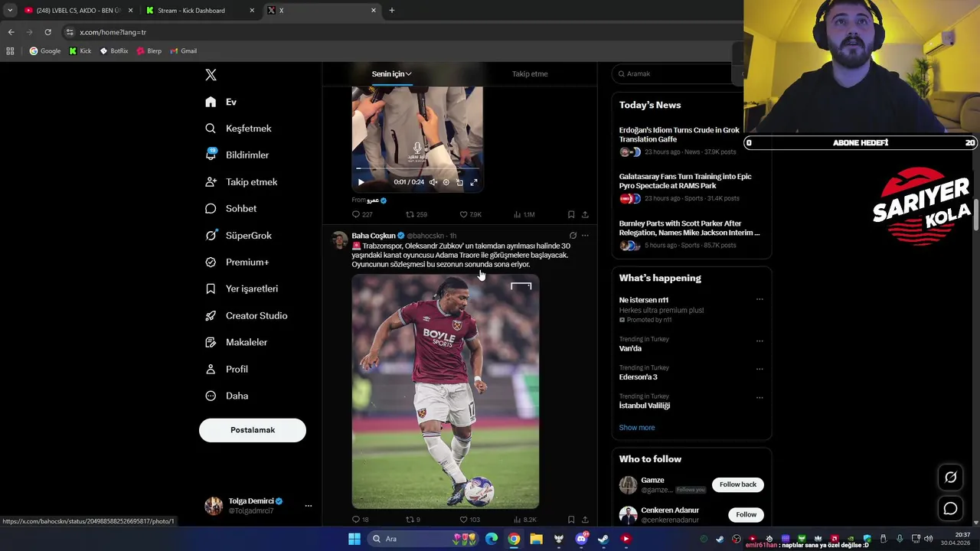Click the X logo in the sidebar

pyautogui.click(x=211, y=75)
